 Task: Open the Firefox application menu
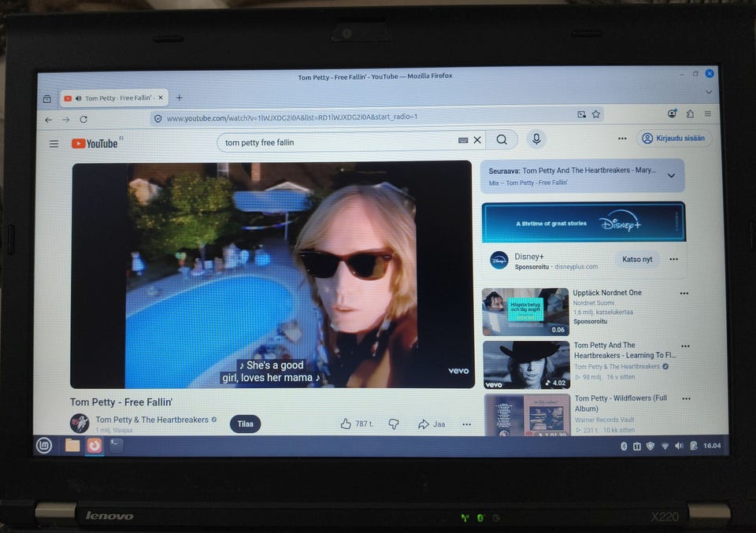(707, 113)
